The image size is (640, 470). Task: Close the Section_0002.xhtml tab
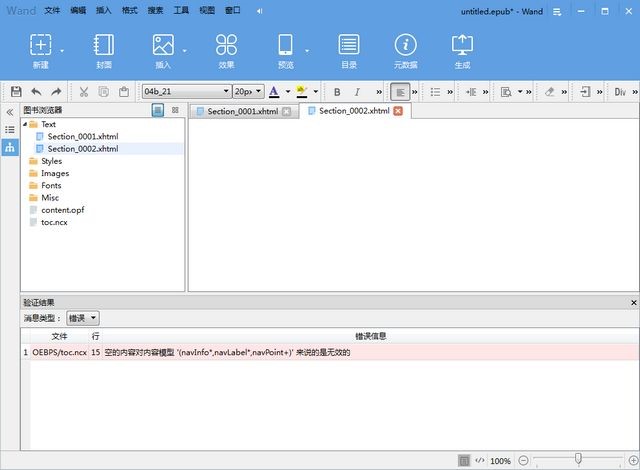[x=398, y=111]
